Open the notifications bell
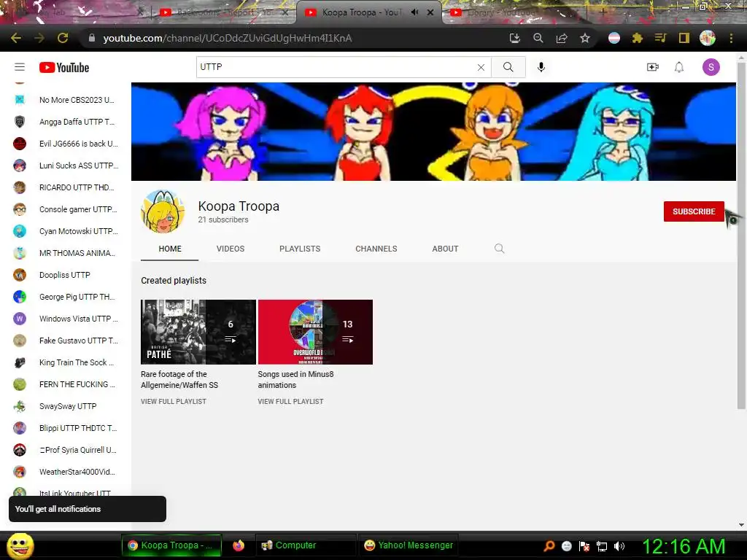Viewport: 747px width, 560px height. [x=679, y=67]
